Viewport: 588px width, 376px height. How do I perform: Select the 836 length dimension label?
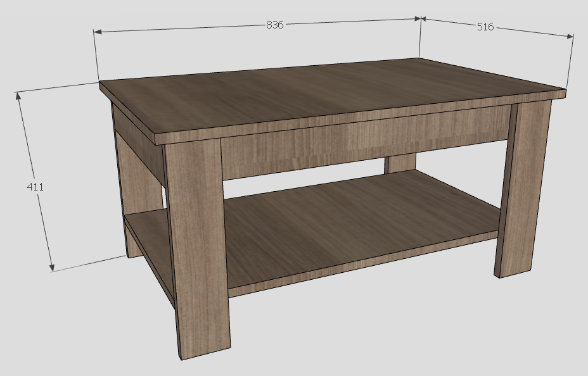point(274,25)
